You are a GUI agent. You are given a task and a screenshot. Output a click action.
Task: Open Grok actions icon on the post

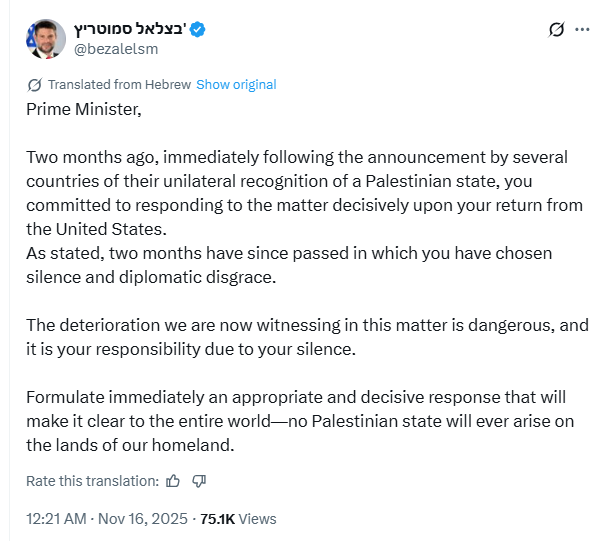(x=557, y=31)
